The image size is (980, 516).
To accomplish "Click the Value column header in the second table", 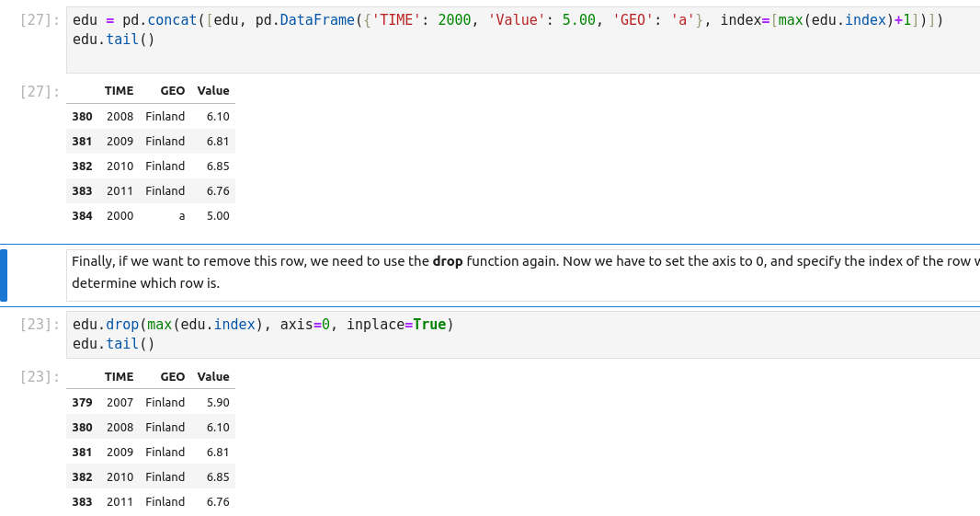I will pyautogui.click(x=213, y=377).
